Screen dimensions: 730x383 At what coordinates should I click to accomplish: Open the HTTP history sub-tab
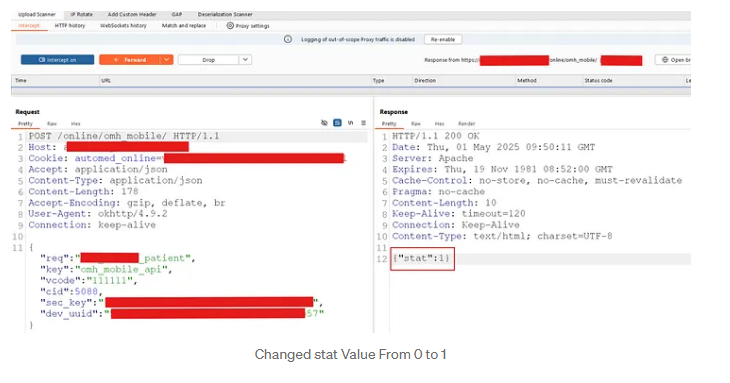(70, 26)
